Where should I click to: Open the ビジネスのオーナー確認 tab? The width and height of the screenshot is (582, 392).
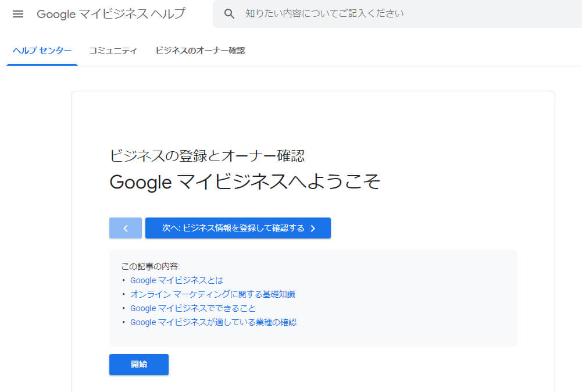point(200,51)
